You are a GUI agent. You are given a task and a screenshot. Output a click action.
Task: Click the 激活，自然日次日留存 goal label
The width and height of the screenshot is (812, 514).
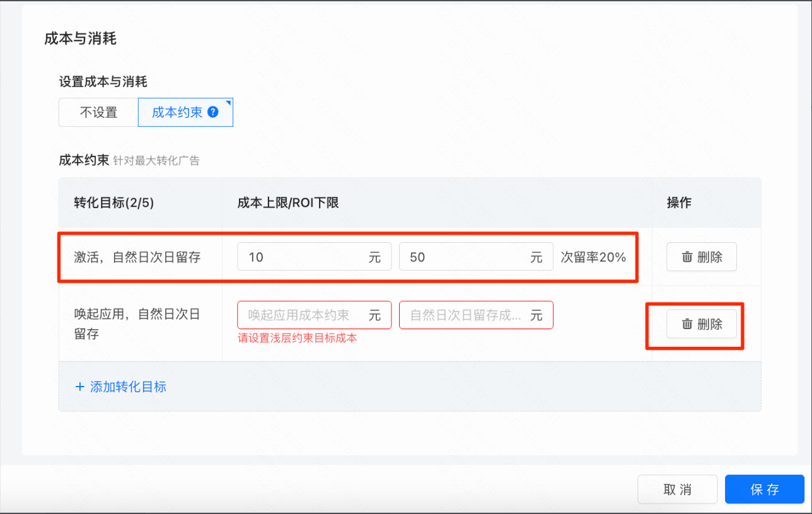tap(139, 257)
